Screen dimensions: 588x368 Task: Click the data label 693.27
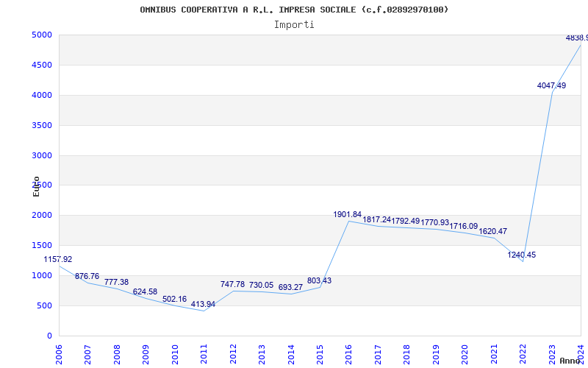tap(290, 287)
